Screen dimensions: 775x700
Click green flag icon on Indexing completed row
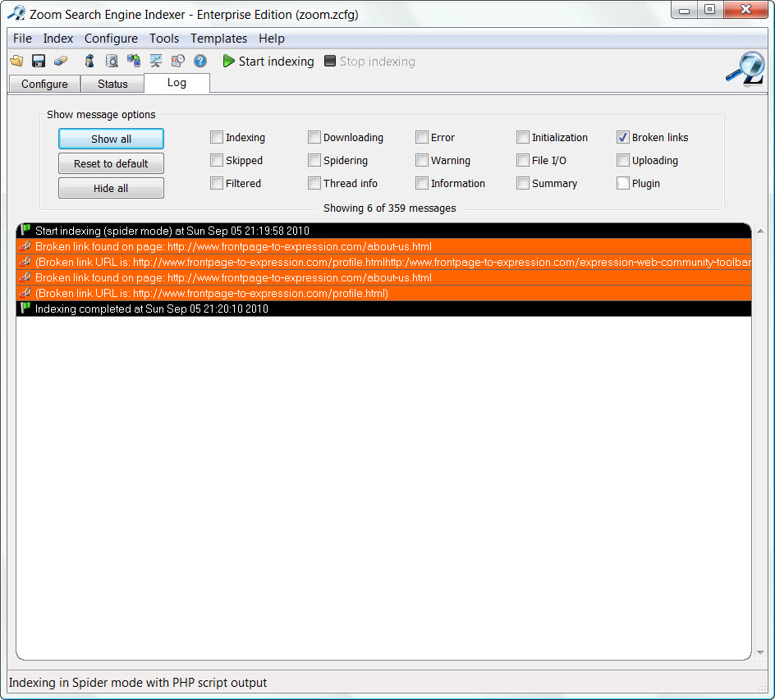click(25, 309)
